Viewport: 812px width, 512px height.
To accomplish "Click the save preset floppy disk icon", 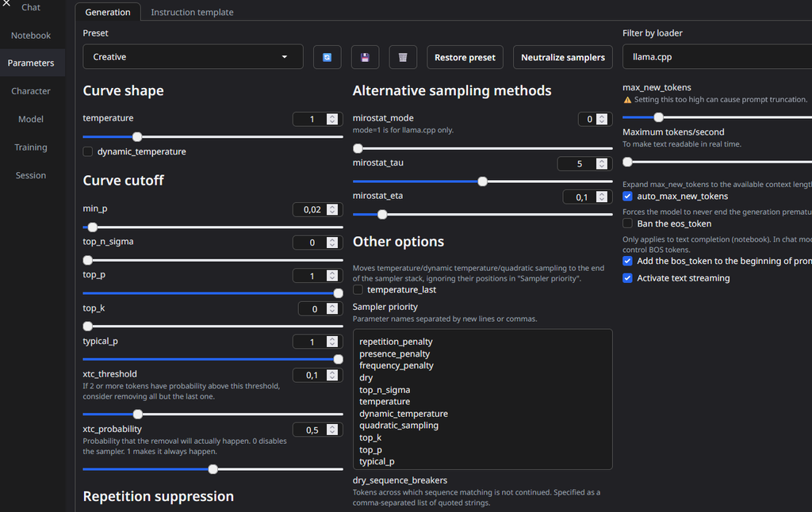I will (x=365, y=57).
